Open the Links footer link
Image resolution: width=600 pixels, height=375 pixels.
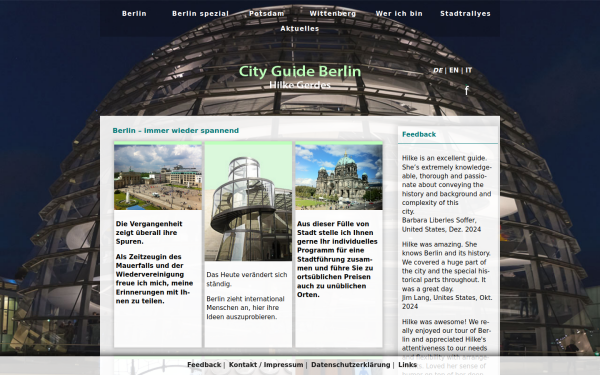408,365
